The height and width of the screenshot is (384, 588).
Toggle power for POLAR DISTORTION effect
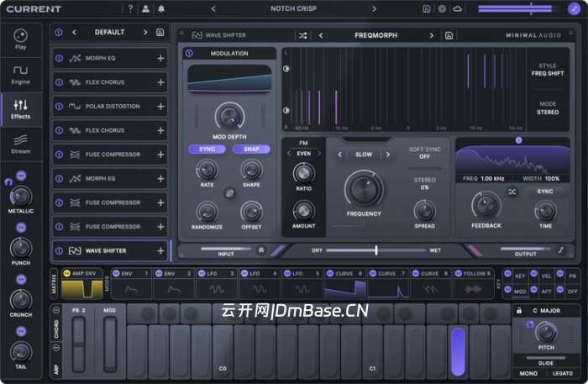[x=60, y=107]
